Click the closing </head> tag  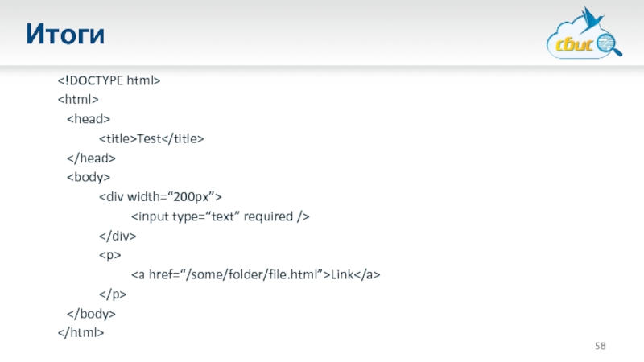92,158
